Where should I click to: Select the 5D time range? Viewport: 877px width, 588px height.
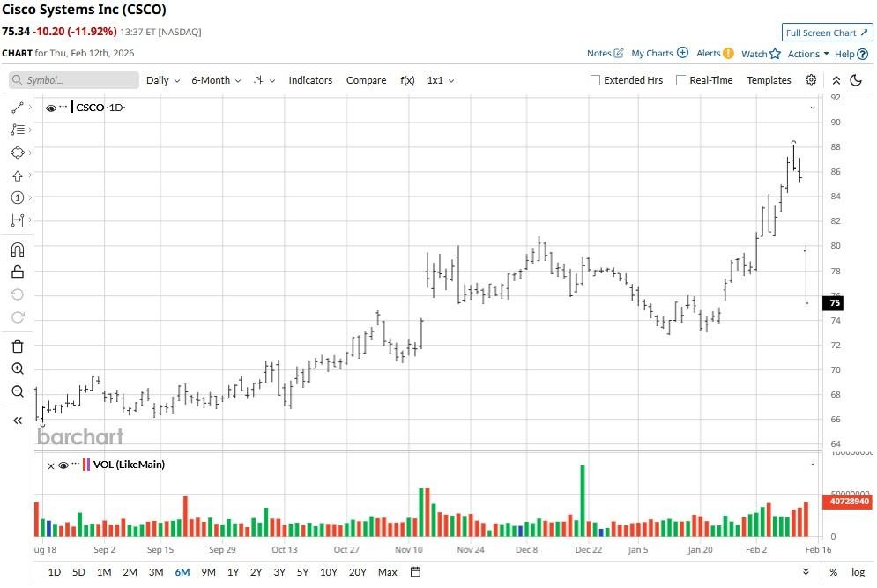pos(78,572)
